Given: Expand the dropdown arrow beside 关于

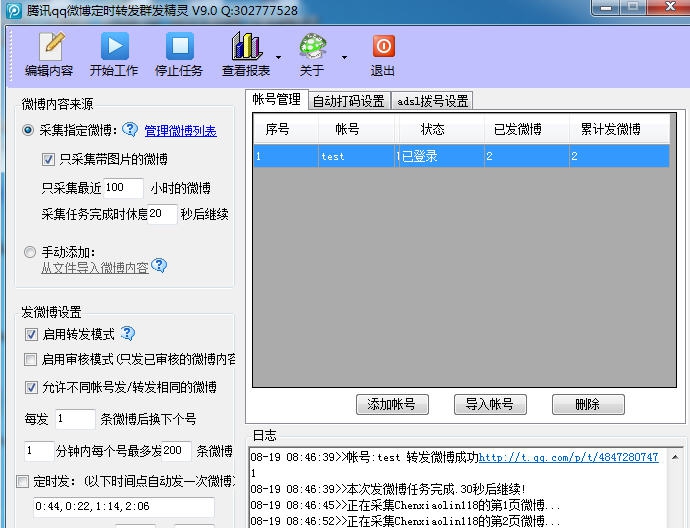Looking at the screenshot, I should pos(345,57).
